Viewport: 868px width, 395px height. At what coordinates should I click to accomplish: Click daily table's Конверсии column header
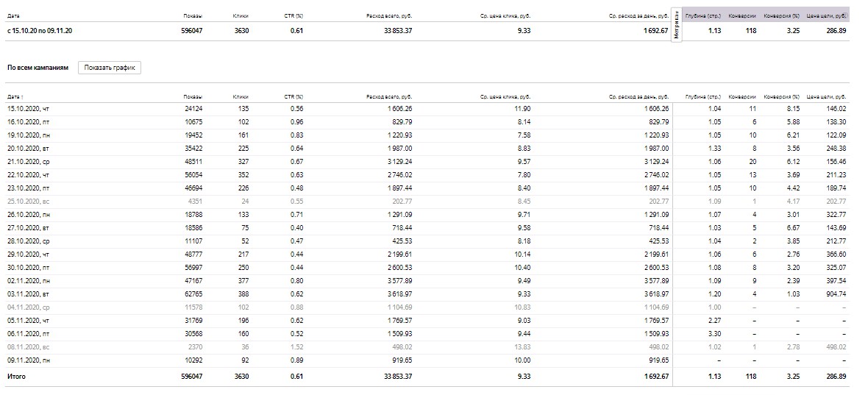pyautogui.click(x=741, y=97)
